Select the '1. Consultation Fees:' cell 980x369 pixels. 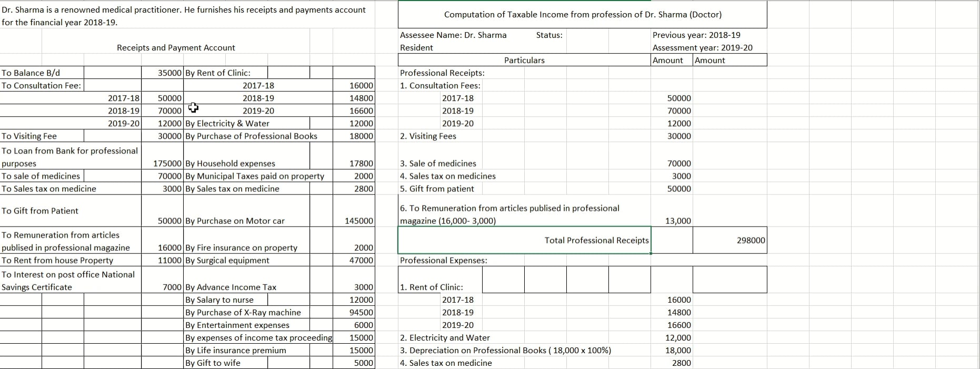(x=440, y=86)
